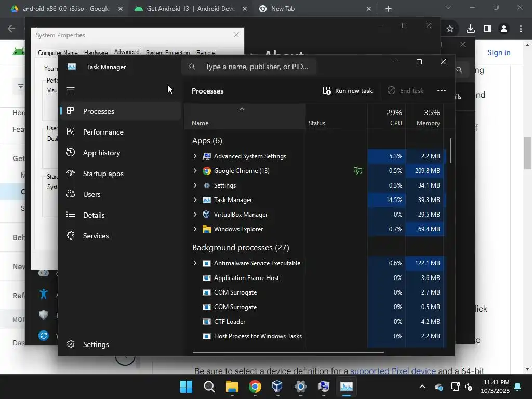Bookmark the page with the star icon
This screenshot has width=532, height=399.
(x=450, y=29)
